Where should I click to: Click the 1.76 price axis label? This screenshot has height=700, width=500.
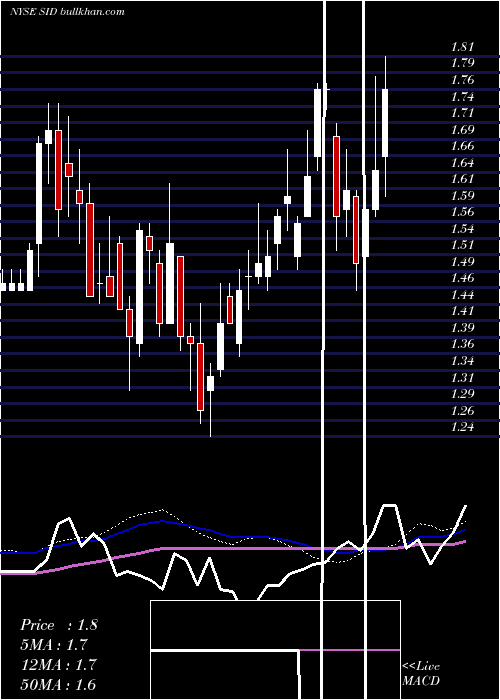(x=462, y=80)
